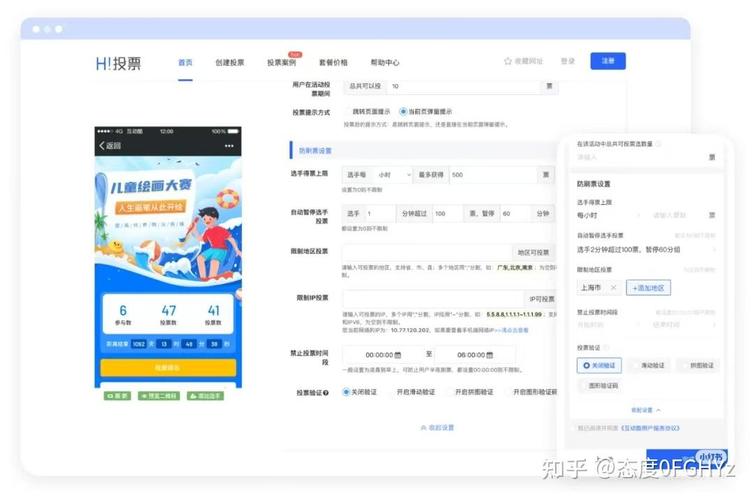755x500 pixels.
Task: Open the 帮助中心 menu item
Action: 385,63
